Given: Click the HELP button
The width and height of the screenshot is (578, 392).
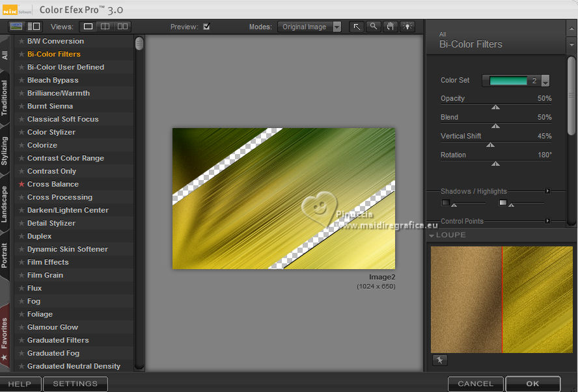Looking at the screenshot, I should [20, 384].
